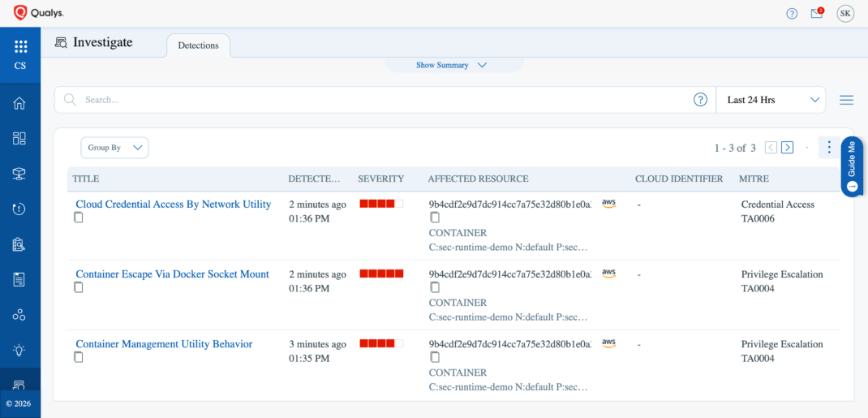The width and height of the screenshot is (868, 418).
Task: Click AWS icon in Cloud Credential row
Action: click(608, 204)
